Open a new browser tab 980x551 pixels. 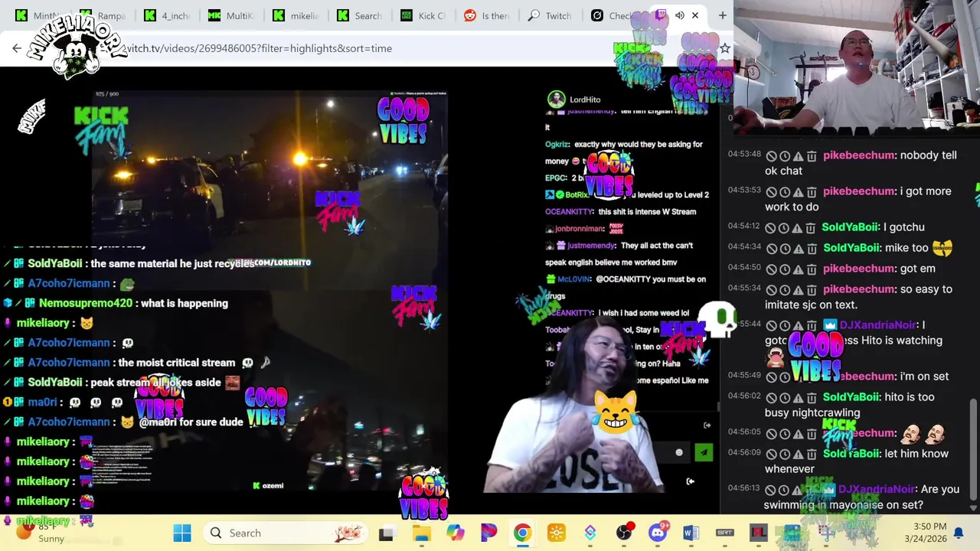pyautogui.click(x=722, y=15)
